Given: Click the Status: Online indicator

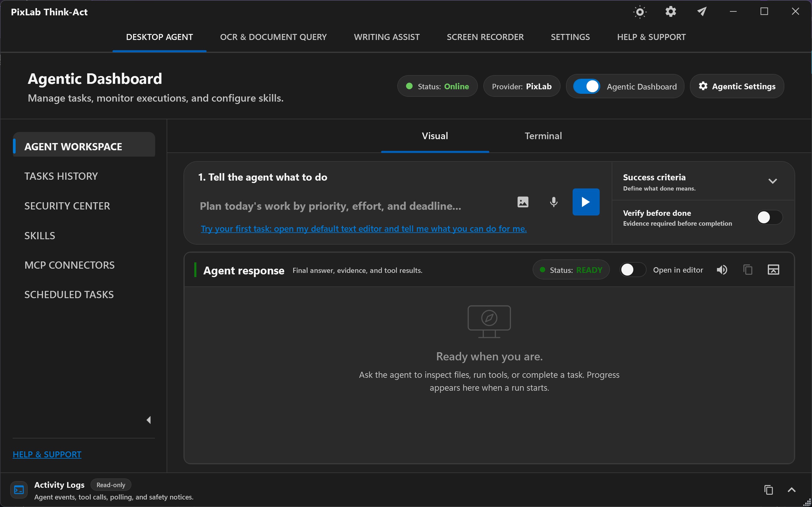Looking at the screenshot, I should (437, 86).
